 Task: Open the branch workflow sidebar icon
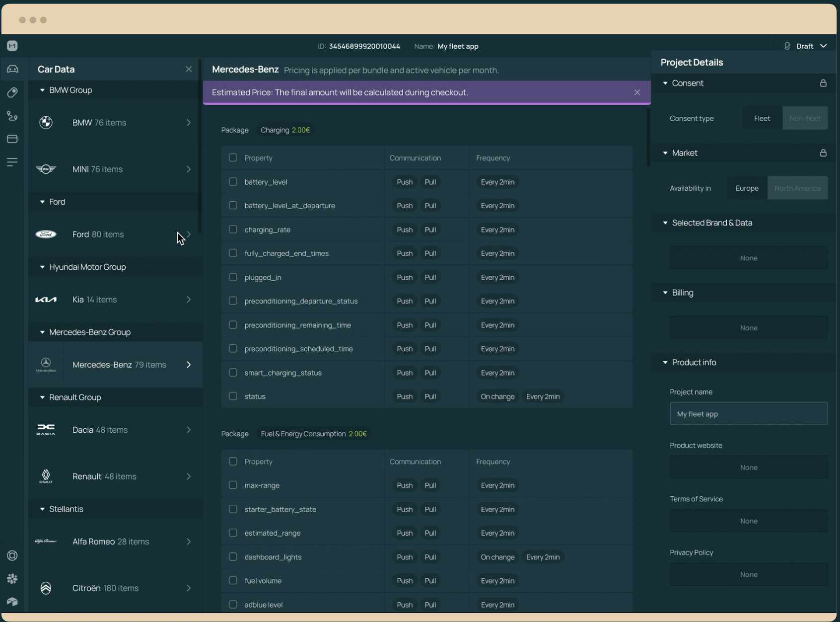(x=12, y=116)
